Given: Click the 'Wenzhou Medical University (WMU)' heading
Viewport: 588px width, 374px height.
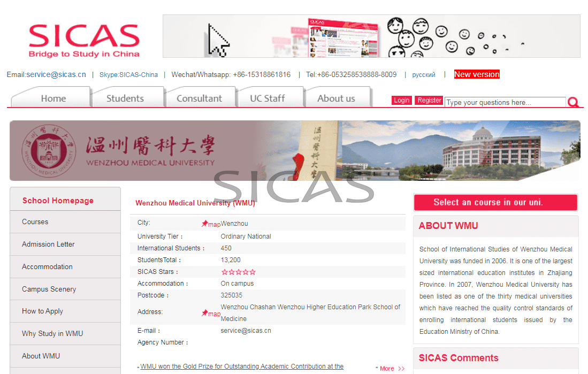Looking at the screenshot, I should tap(195, 203).
